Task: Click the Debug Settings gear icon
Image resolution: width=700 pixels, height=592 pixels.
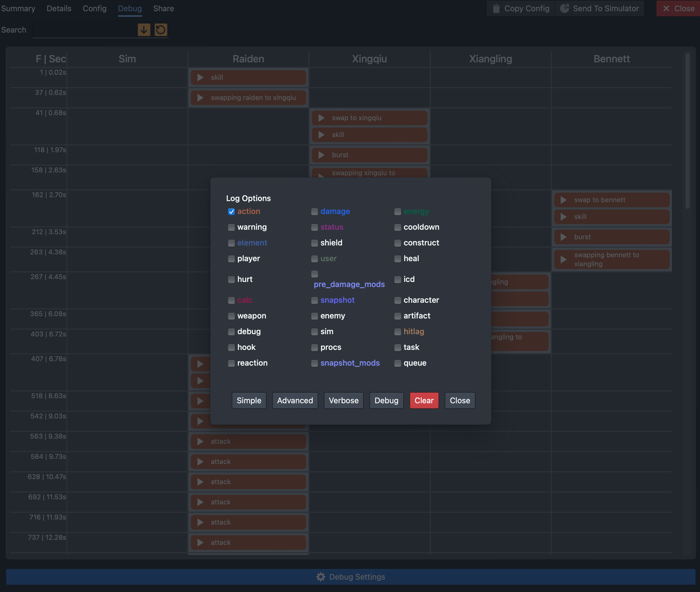Action: [321, 577]
